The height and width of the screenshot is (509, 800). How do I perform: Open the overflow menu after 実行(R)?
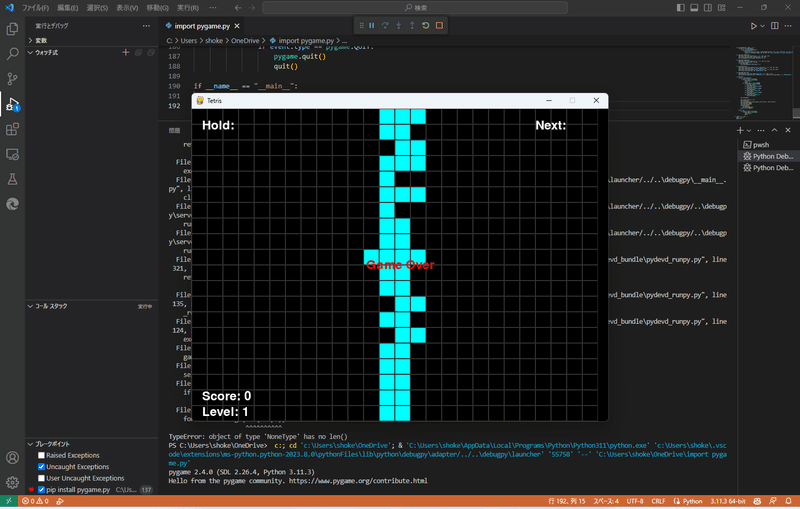pyautogui.click(x=213, y=8)
